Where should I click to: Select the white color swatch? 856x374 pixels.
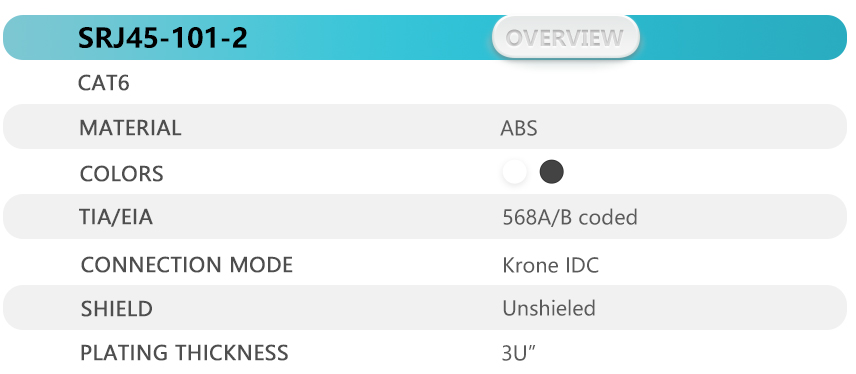[514, 171]
